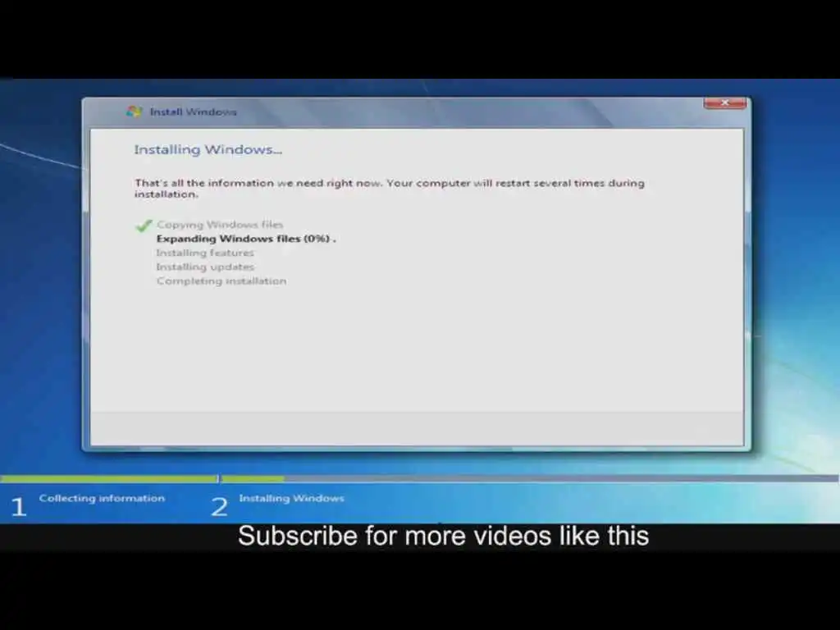The height and width of the screenshot is (630, 840).
Task: Click the green checkmark beside Copying Windows files
Action: (x=144, y=225)
